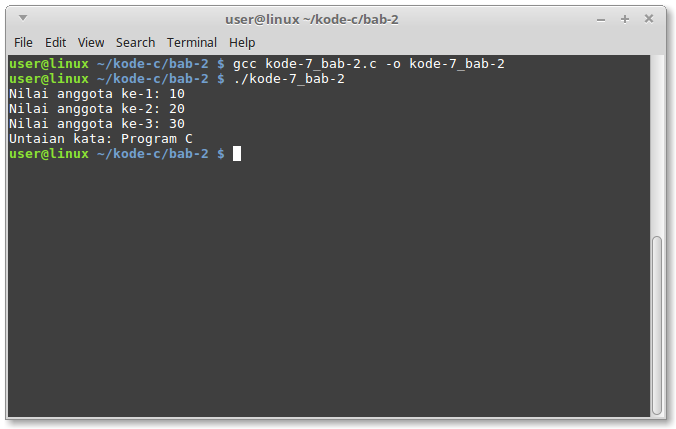Click the vertical scrollbar thumb
Screen dimensions: 676x429
click(657, 323)
